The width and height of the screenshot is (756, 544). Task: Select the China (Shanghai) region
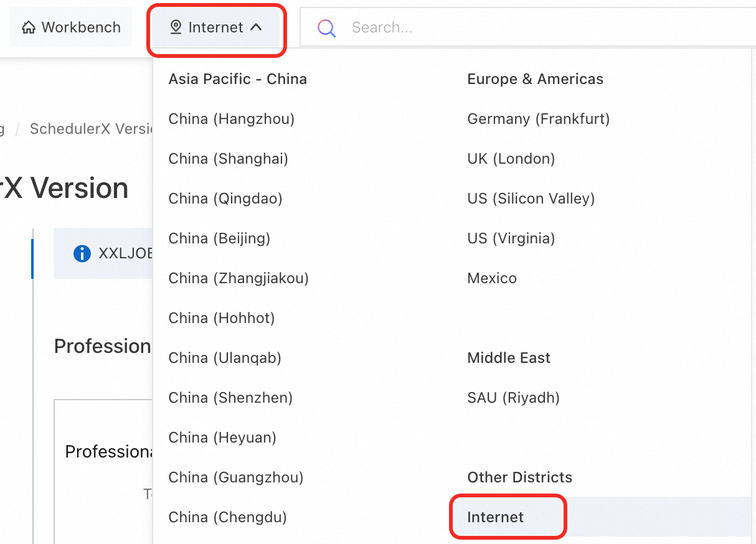click(x=228, y=158)
